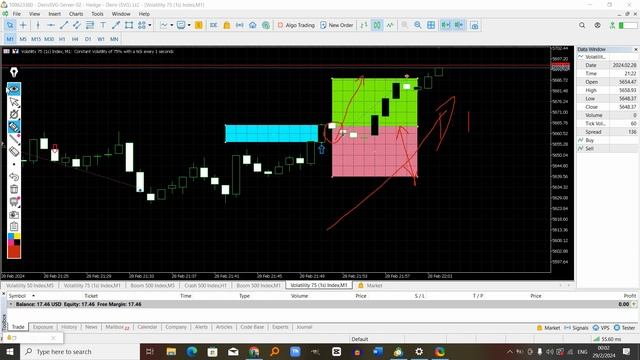This screenshot has width=640, height=360.
Task: Open the New Order dialog
Action: click(x=337, y=25)
